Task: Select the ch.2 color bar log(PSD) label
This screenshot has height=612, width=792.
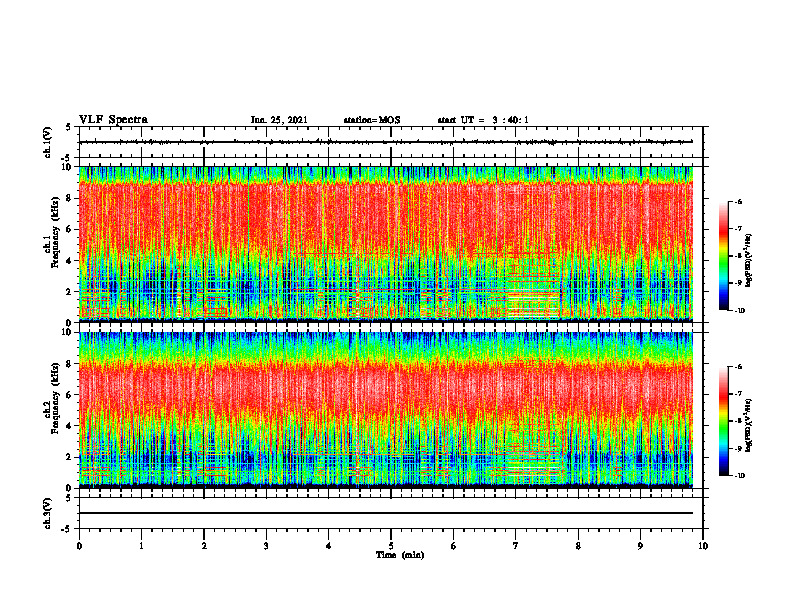Action: (749, 425)
